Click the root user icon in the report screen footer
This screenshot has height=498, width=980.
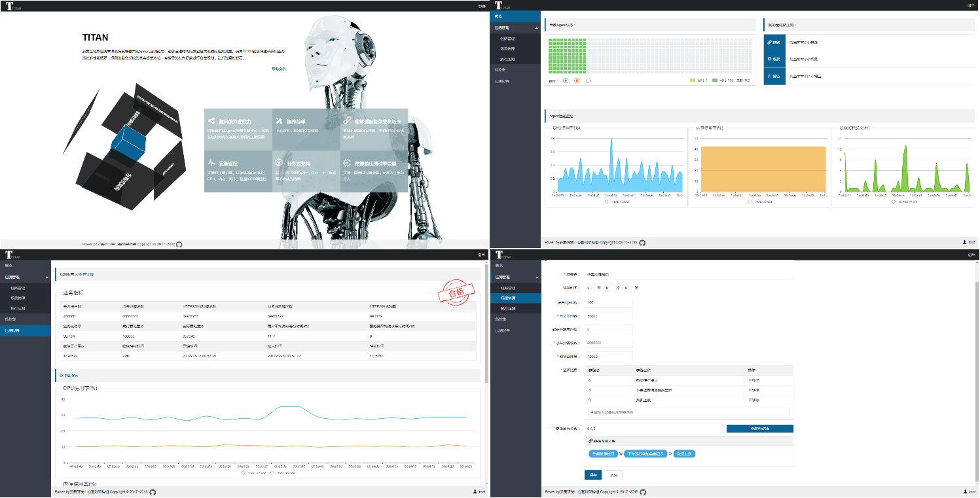coord(475,491)
